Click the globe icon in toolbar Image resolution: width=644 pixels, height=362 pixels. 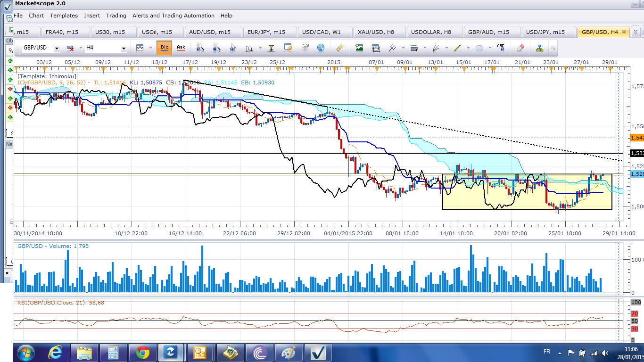pos(321,48)
